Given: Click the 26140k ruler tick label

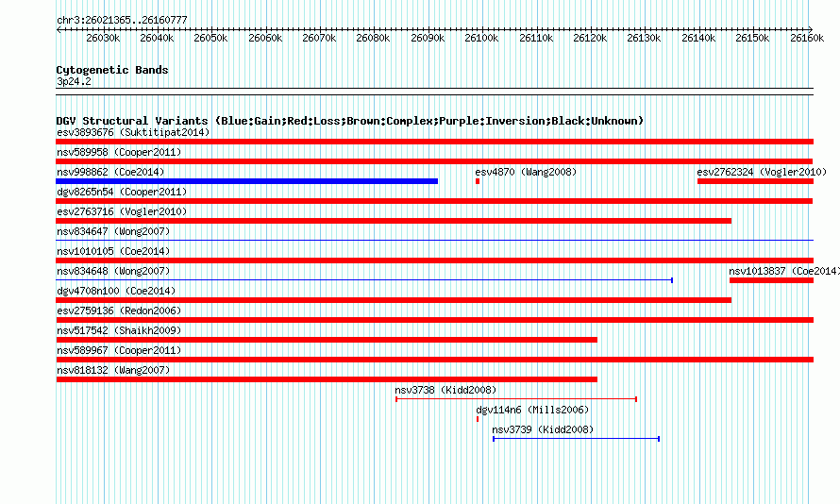Looking at the screenshot, I should 698,38.
